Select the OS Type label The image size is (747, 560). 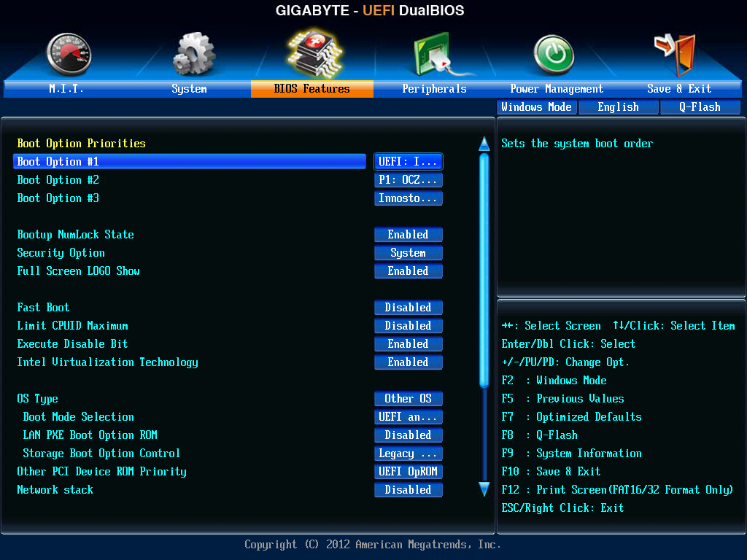click(x=38, y=399)
